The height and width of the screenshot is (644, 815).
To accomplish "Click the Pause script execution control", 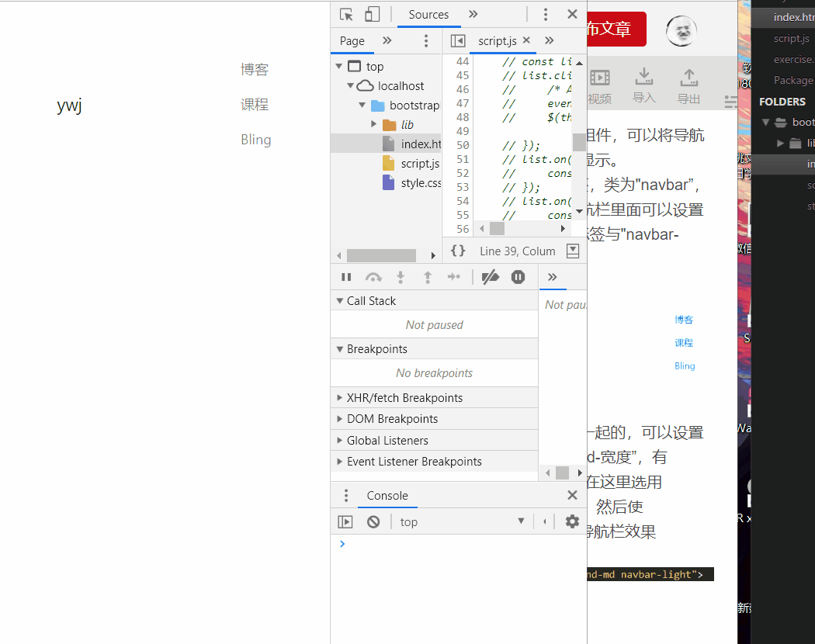I will pyautogui.click(x=346, y=277).
